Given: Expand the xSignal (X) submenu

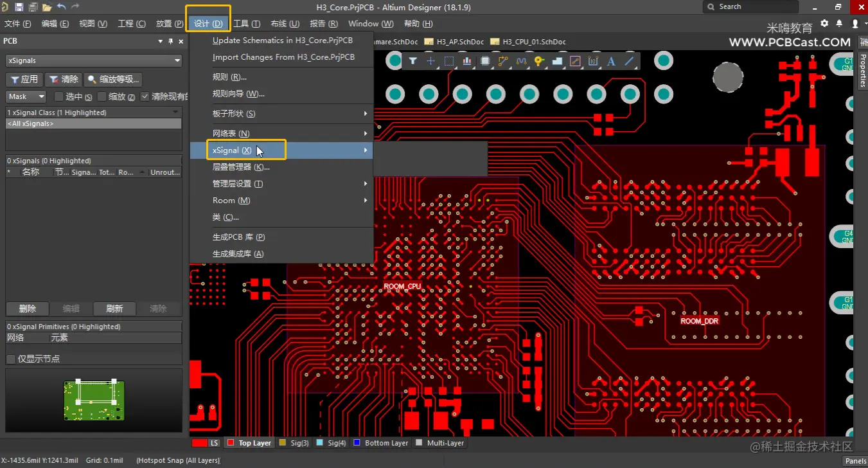Looking at the screenshot, I should [281, 150].
